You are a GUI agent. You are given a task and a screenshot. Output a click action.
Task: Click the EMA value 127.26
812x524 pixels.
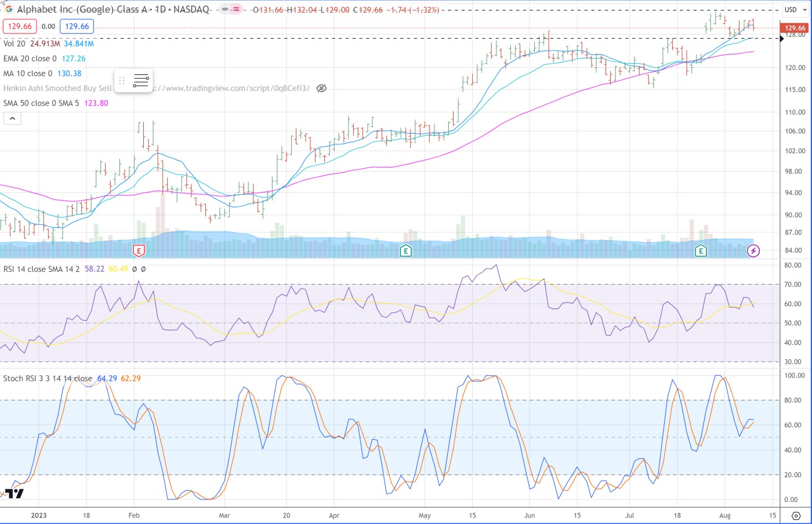pyautogui.click(x=74, y=59)
